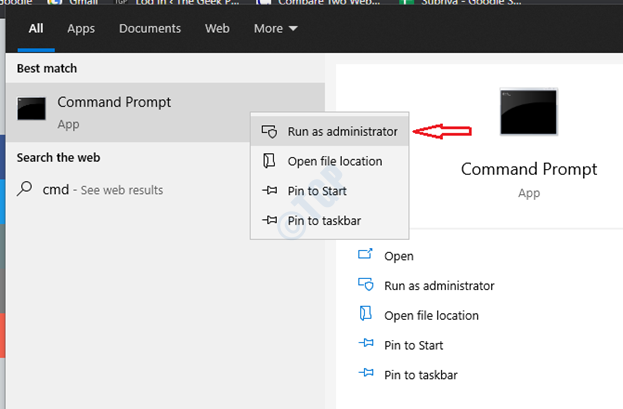
Task: Click file icon beside context menu Open file location
Action: [x=269, y=161]
